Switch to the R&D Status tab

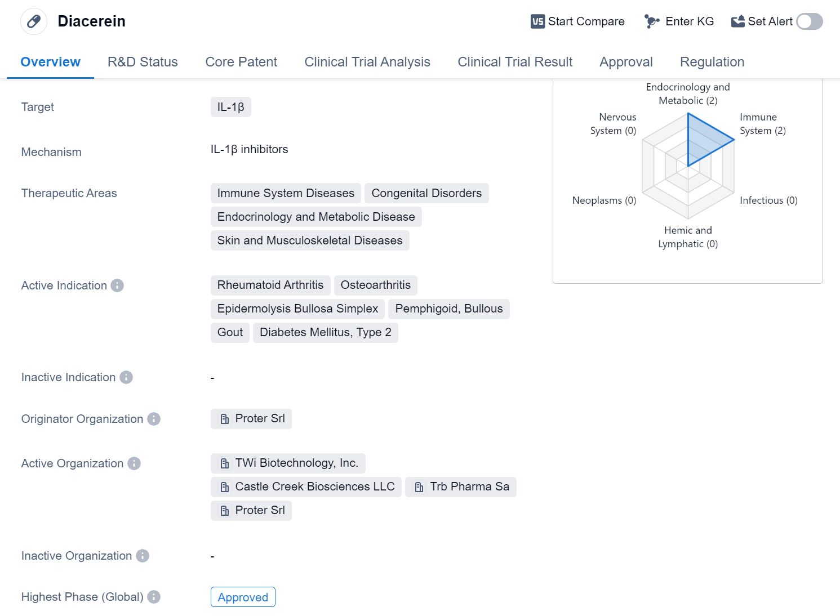pos(143,62)
